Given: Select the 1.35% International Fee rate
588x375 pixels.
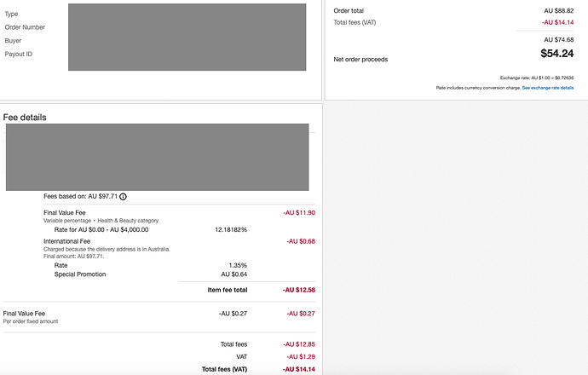Looking at the screenshot, I should [238, 265].
